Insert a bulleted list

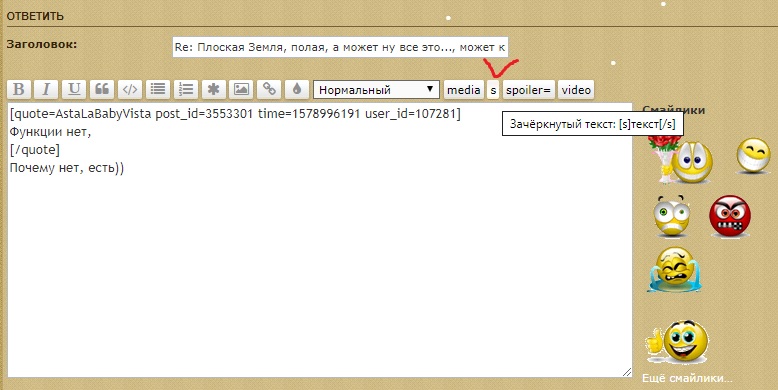point(158,90)
